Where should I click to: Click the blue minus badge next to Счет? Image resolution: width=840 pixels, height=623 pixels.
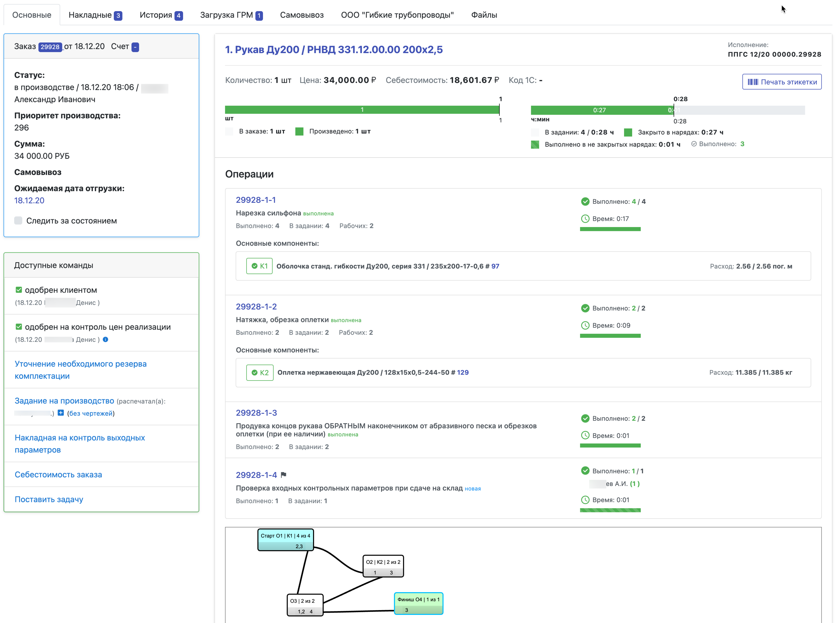click(135, 47)
